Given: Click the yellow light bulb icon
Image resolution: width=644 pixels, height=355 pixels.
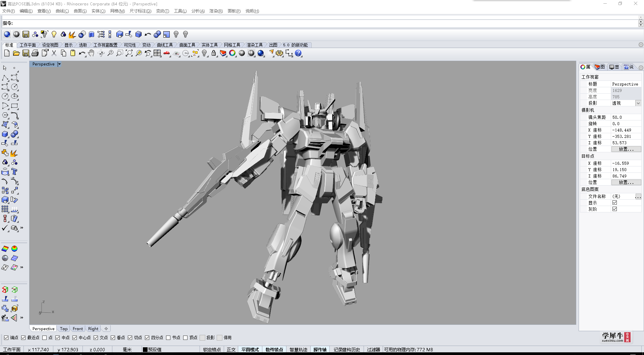Looking at the screenshot, I should (54, 34).
